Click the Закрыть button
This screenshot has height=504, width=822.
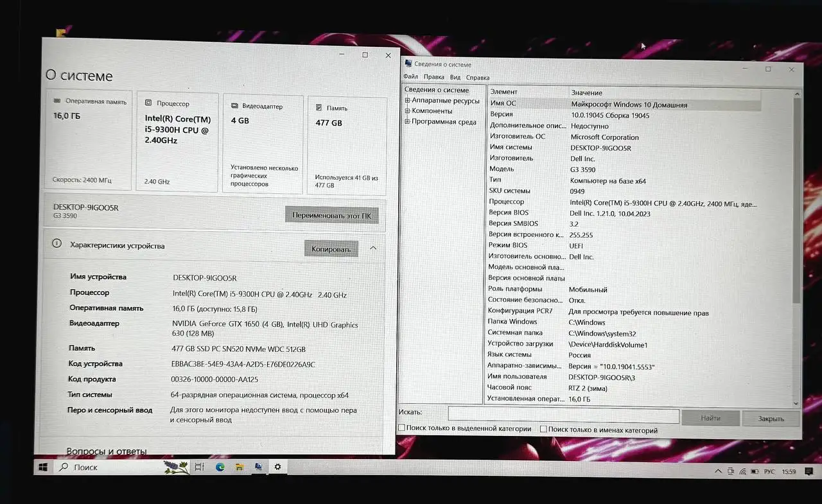tap(771, 419)
